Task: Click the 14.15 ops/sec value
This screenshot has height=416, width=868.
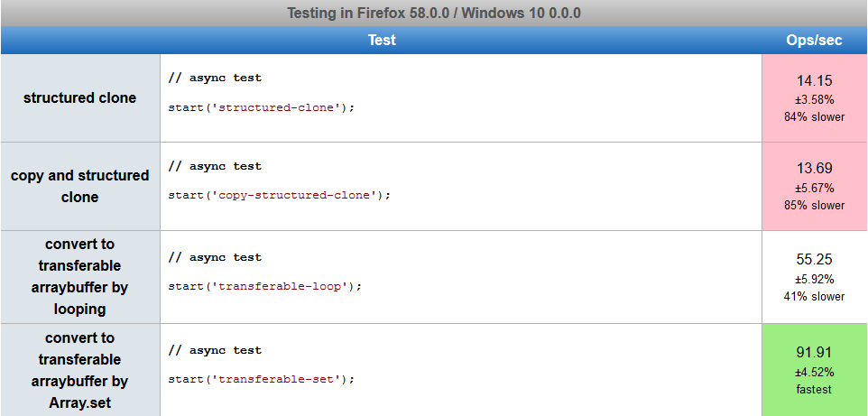Action: coord(814,80)
